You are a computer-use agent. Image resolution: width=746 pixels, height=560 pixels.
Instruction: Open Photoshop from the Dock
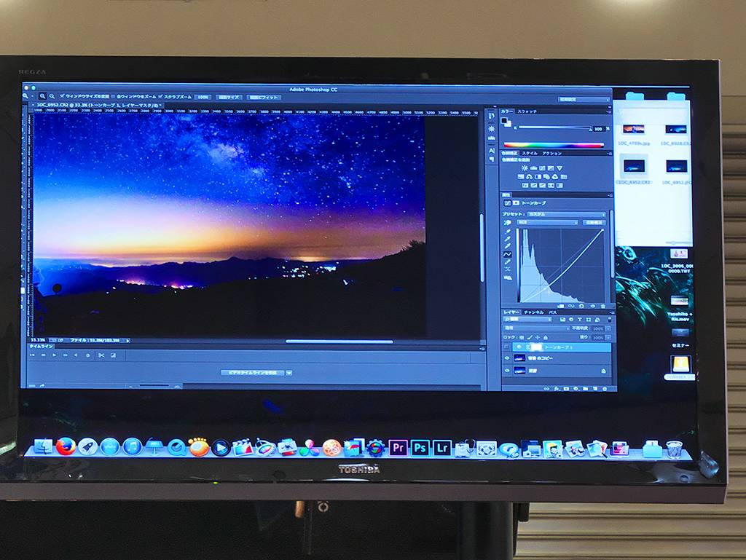(420, 448)
